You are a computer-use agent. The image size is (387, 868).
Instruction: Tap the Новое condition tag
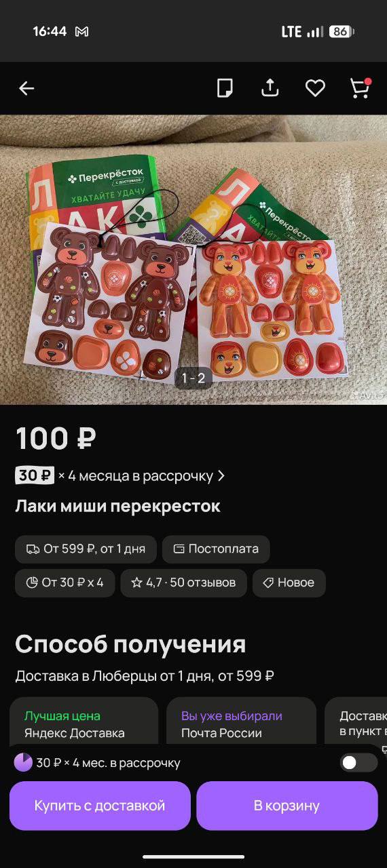point(289,583)
